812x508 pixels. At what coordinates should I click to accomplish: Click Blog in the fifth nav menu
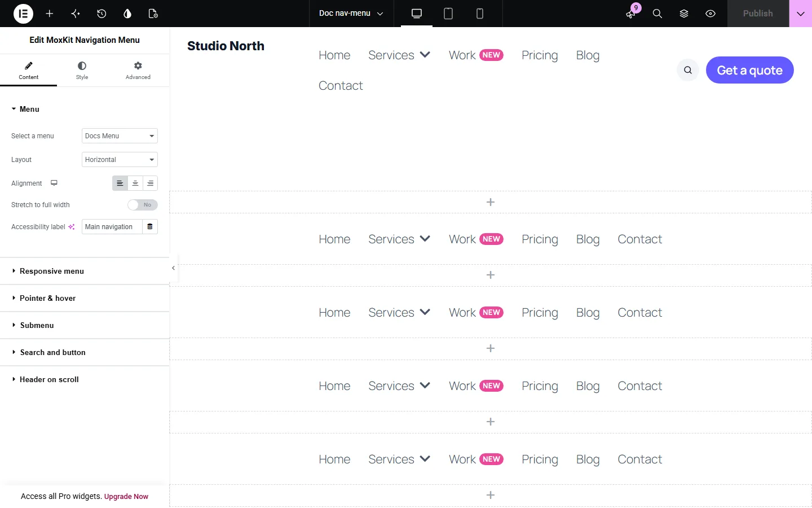[588, 459]
